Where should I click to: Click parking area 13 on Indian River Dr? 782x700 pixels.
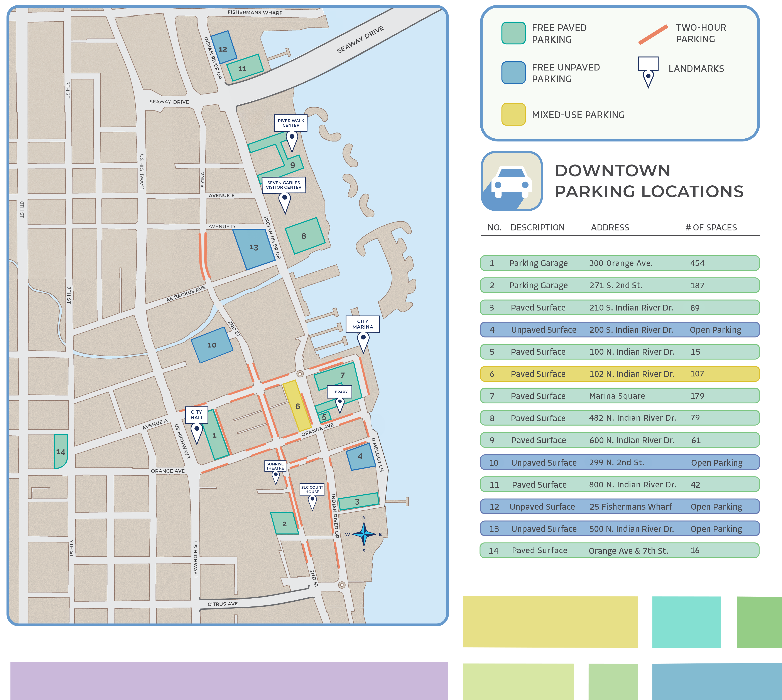(254, 248)
